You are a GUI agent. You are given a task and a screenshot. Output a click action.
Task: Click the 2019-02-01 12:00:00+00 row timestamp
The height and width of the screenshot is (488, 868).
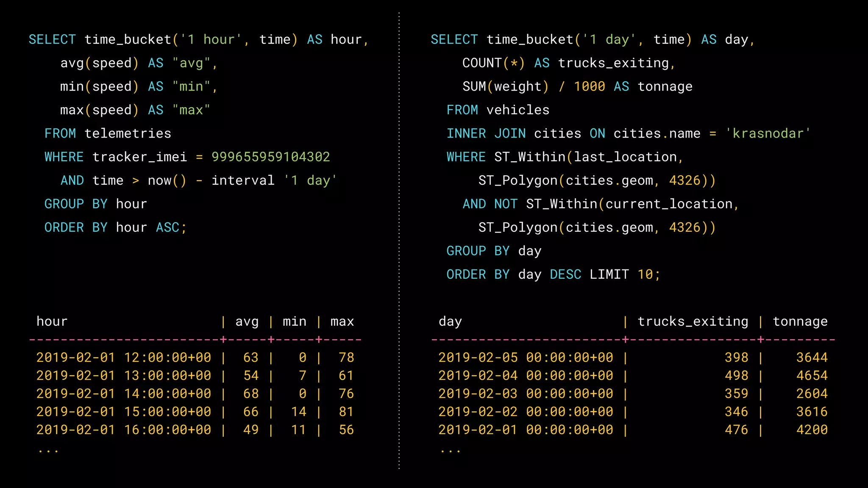[123, 358]
